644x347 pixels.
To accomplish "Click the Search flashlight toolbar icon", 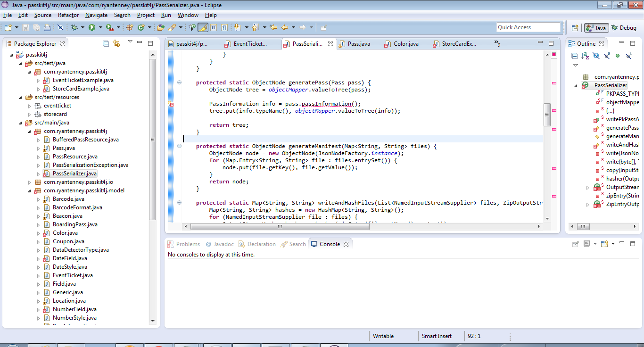I will click(172, 27).
